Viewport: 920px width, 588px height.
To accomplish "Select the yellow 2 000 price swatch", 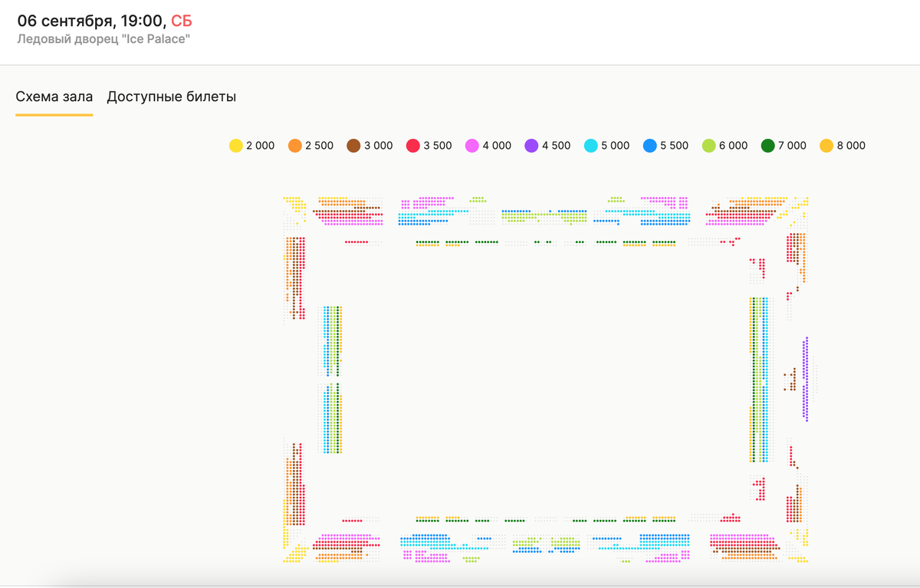I will [x=236, y=146].
